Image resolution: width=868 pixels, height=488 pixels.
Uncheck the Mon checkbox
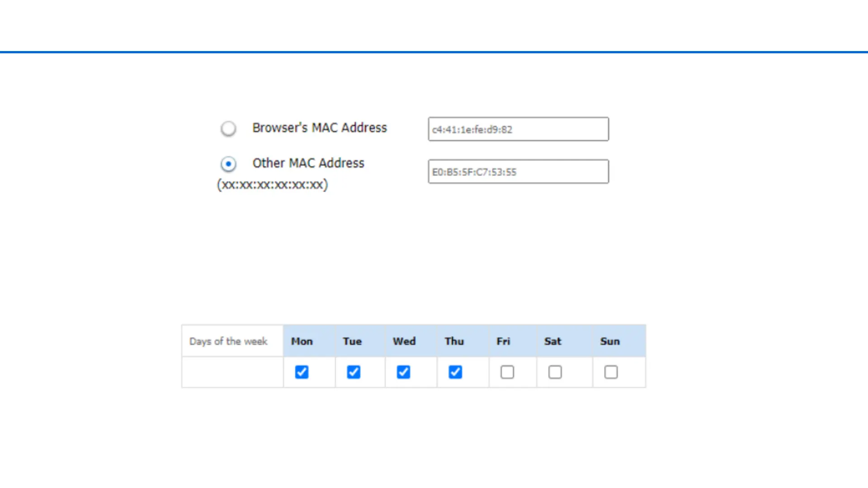[x=302, y=372]
